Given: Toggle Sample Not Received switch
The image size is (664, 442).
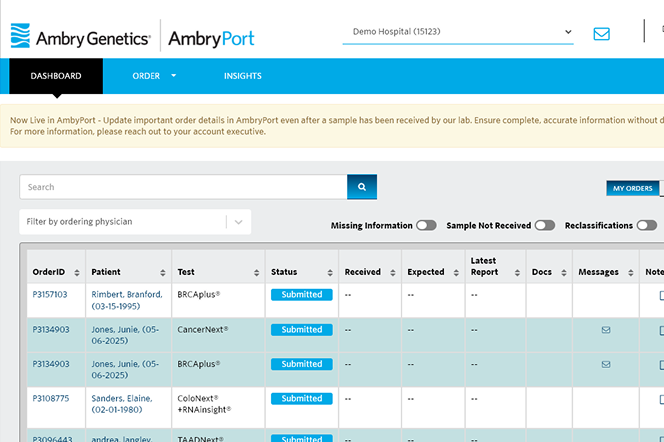Looking at the screenshot, I should coord(545,225).
